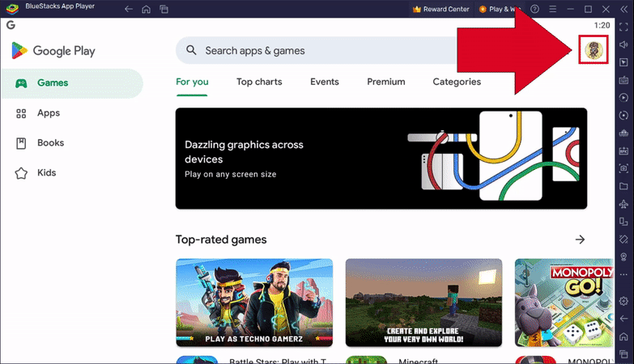Expand more sidebar options with three dots
This screenshot has height=364, width=634.
point(623,275)
